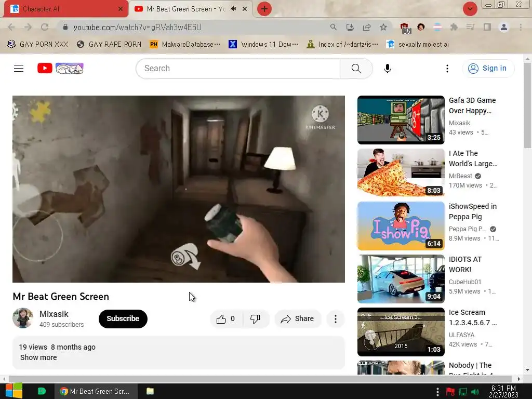The image size is (532, 399).
Task: Open the Chrome three-dot menu
Action: point(521,27)
